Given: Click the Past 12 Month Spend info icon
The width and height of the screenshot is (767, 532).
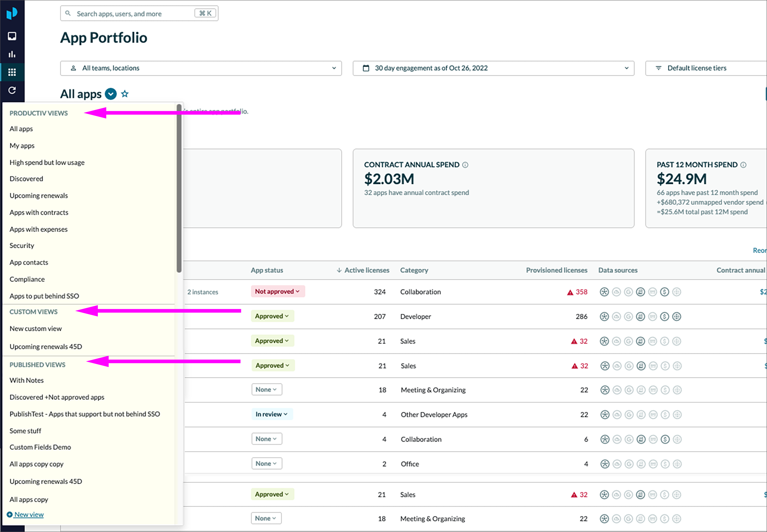Looking at the screenshot, I should [x=744, y=164].
